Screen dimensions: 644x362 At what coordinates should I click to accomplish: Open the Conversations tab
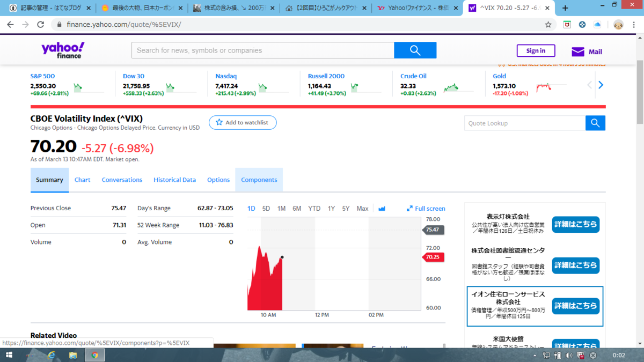[122, 180]
